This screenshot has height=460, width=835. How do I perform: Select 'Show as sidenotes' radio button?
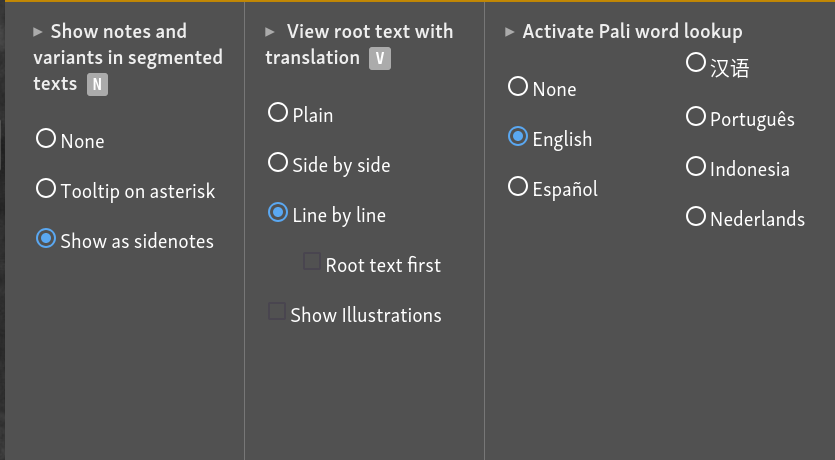(46, 239)
